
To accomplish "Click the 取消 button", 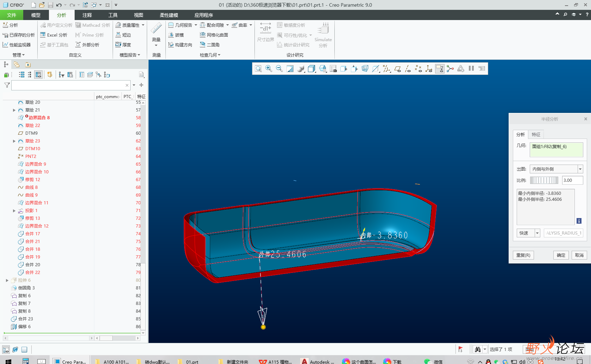I will (579, 255).
